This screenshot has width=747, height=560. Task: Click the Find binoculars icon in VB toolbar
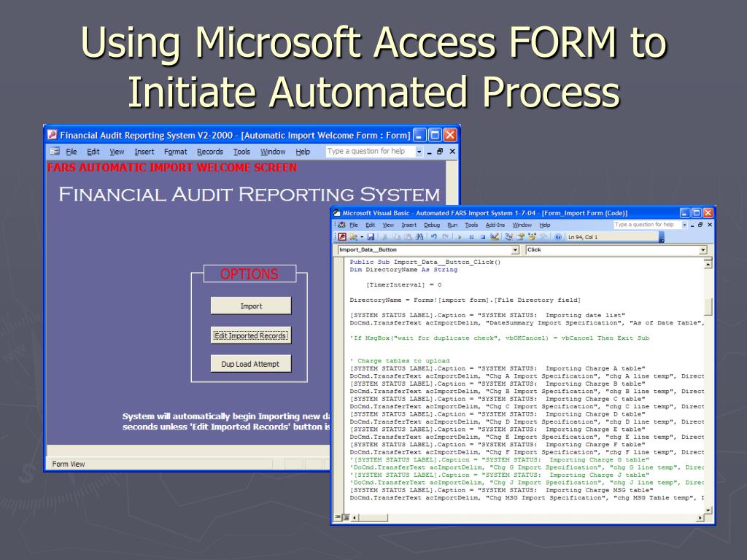tap(419, 237)
